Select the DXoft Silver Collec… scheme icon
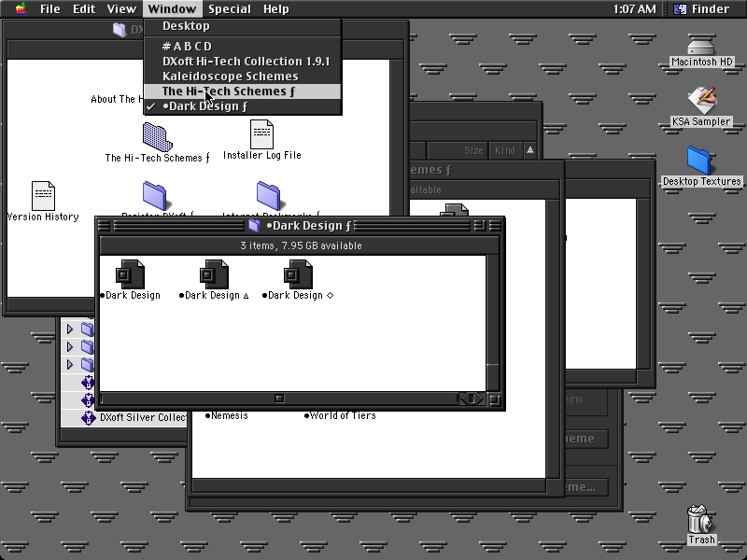 (x=88, y=417)
